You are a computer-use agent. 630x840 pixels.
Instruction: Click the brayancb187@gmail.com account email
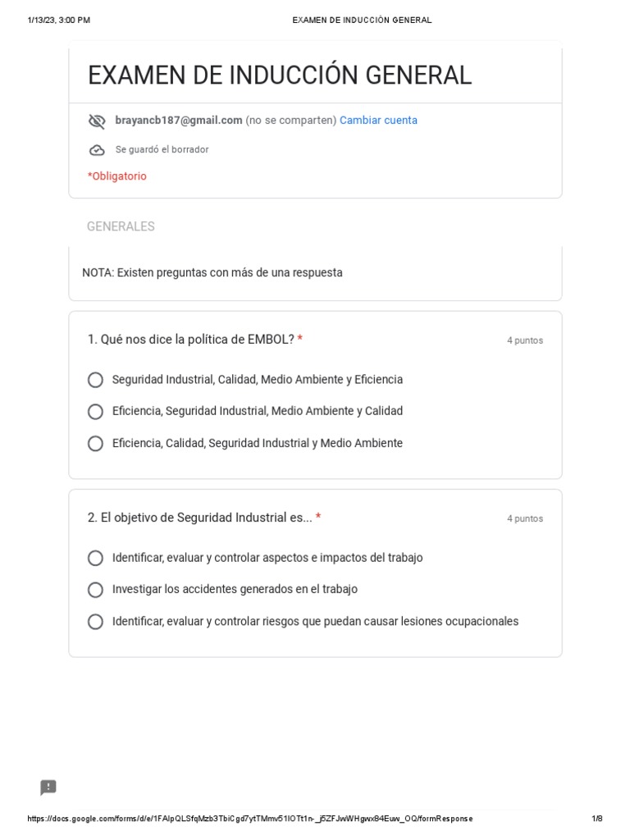tap(179, 121)
